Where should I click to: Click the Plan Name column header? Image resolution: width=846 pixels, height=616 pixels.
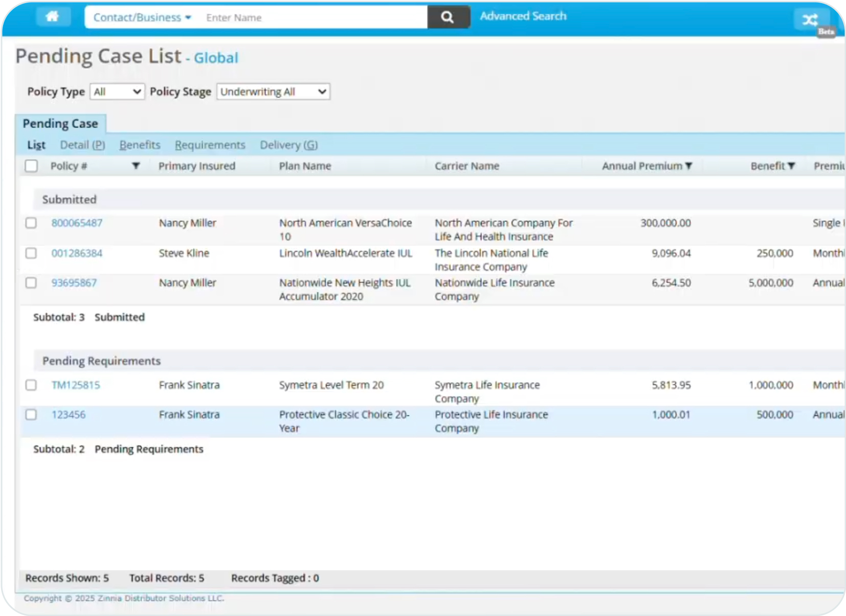tap(305, 166)
